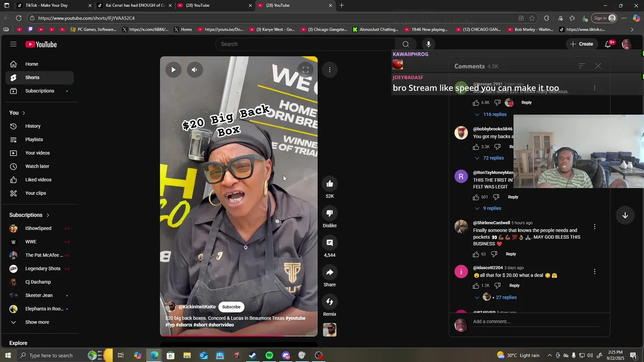This screenshot has height=362, width=644.
Task: Click the #youtube hashtag in description
Action: pyautogui.click(x=295, y=318)
